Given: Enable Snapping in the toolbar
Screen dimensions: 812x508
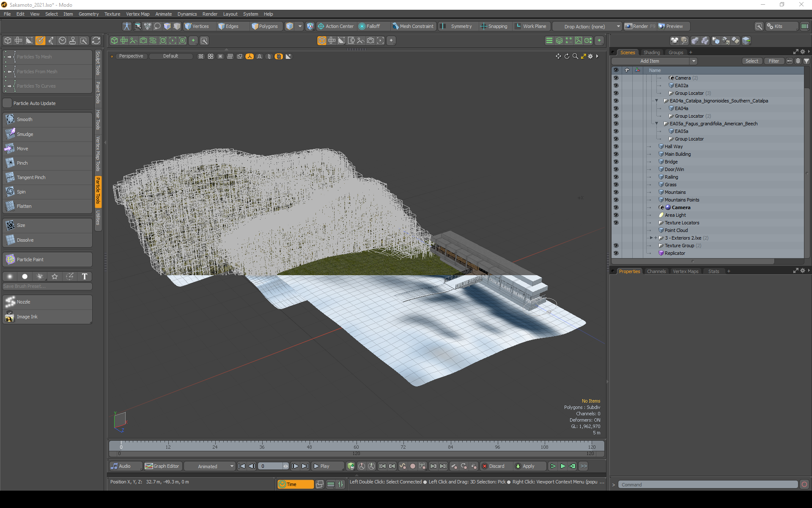Looking at the screenshot, I should (x=494, y=26).
